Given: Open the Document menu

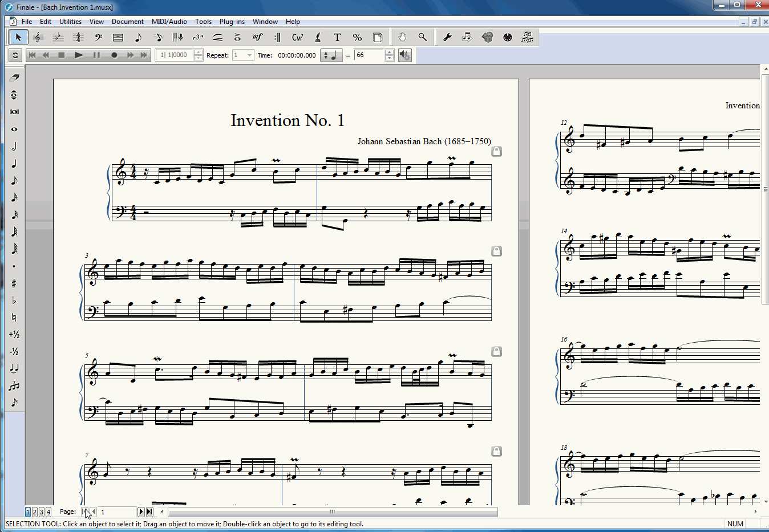Looking at the screenshot, I should pos(128,22).
